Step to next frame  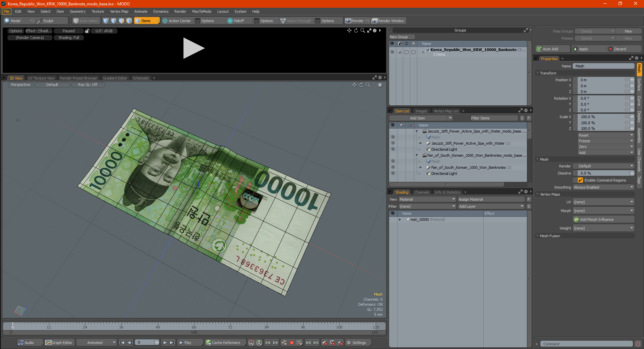pyautogui.click(x=164, y=343)
